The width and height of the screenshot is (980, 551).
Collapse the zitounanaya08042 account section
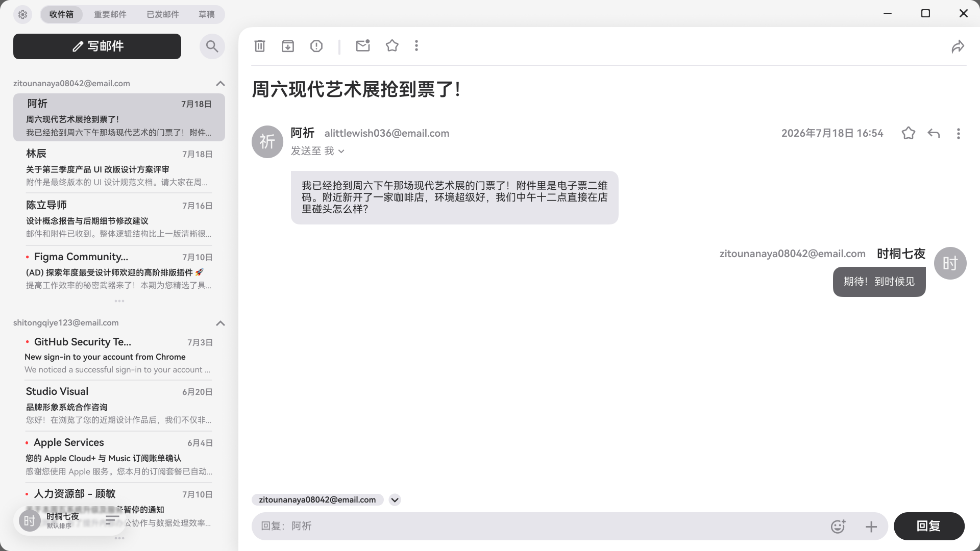click(220, 84)
